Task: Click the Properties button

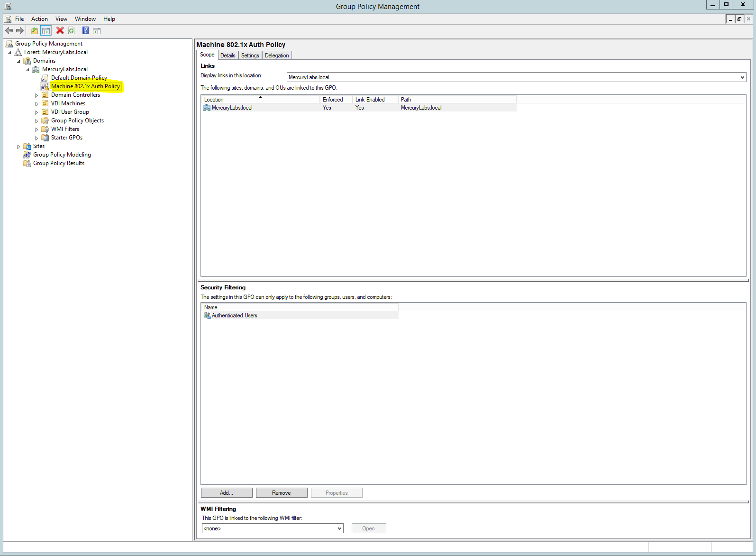Action: (x=337, y=493)
